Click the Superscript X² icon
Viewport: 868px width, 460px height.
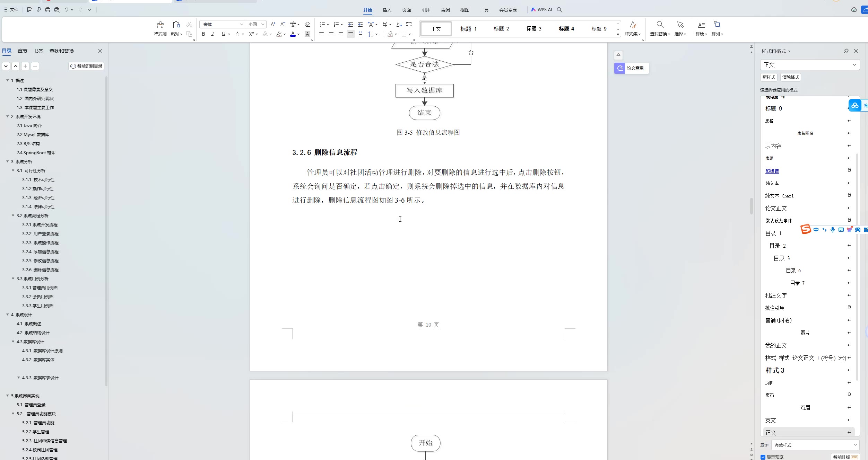tap(252, 34)
